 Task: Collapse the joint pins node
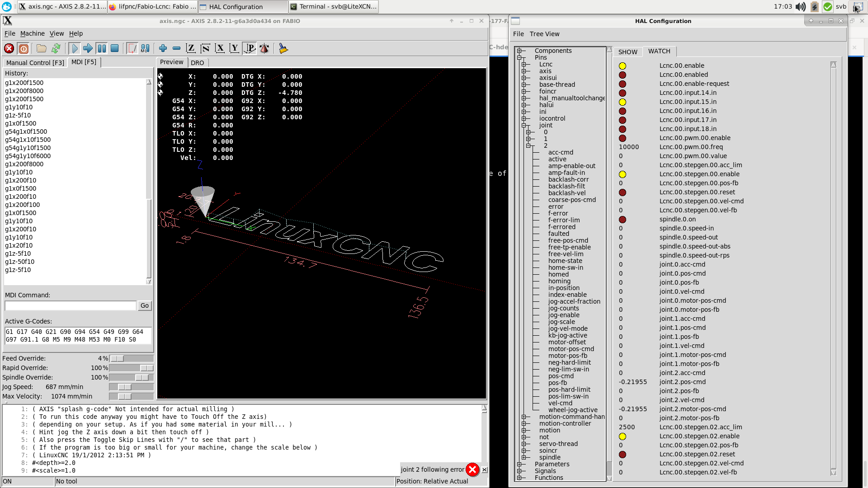pos(524,126)
